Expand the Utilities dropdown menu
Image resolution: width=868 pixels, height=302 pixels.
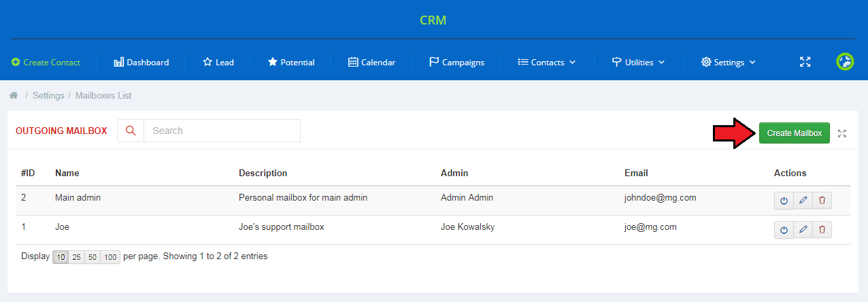click(x=638, y=62)
